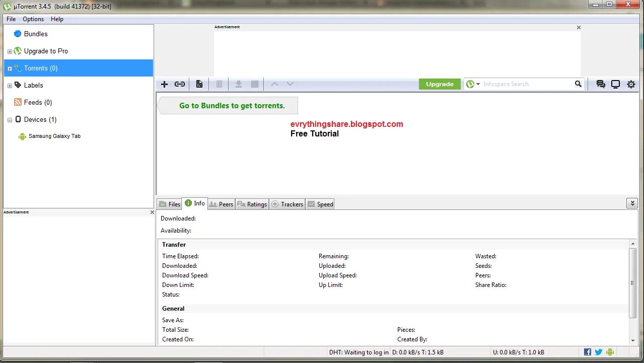Click the info pane scrollbar thumb

tap(633, 283)
